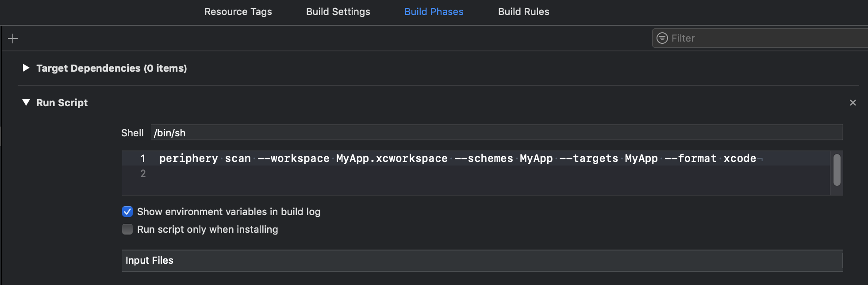Viewport: 868px width, 285px height.
Task: Click the Target Dependencies (0 items) header
Action: [111, 68]
